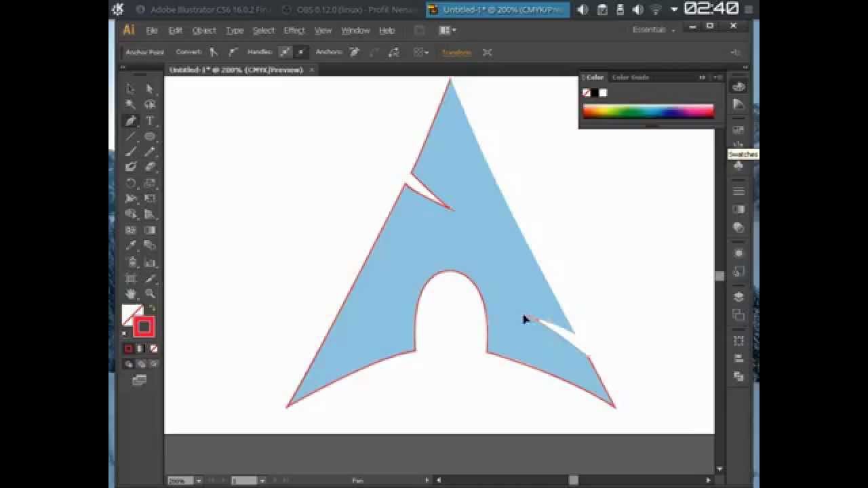
Task: Select the Column Graph tool
Action: (x=150, y=262)
